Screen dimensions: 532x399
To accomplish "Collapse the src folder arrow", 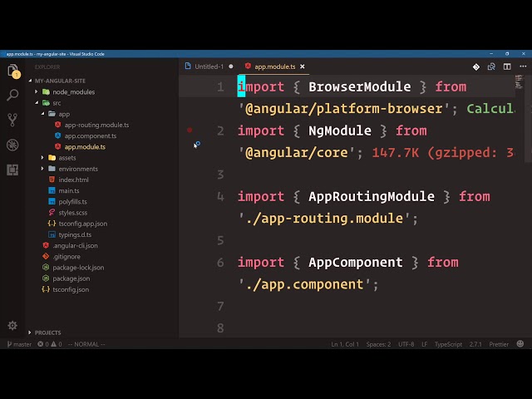I will click(x=37, y=103).
